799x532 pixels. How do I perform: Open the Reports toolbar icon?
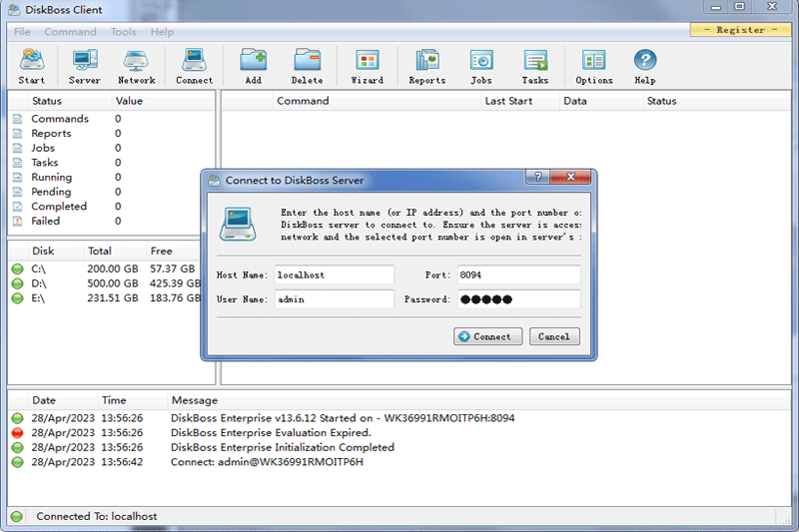tap(427, 66)
